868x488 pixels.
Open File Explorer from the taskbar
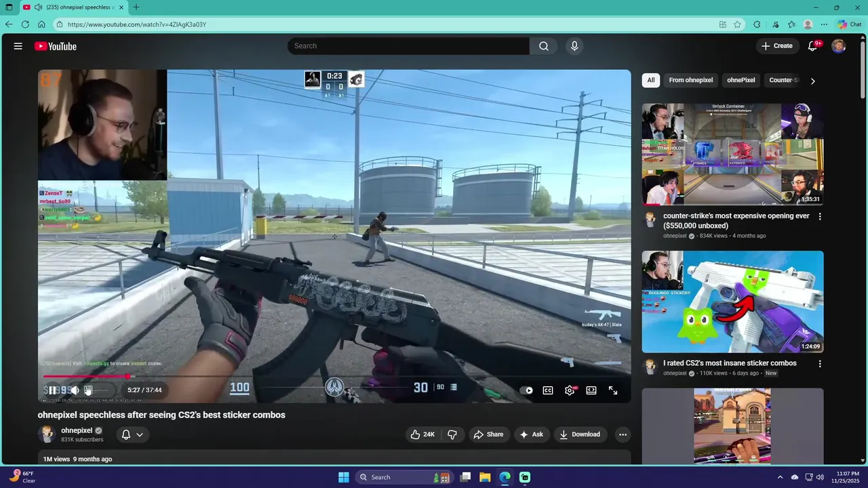tap(485, 477)
